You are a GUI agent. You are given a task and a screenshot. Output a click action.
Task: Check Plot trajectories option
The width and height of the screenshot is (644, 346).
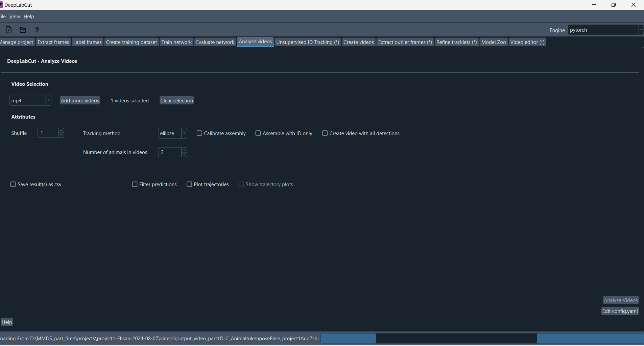tap(190, 184)
